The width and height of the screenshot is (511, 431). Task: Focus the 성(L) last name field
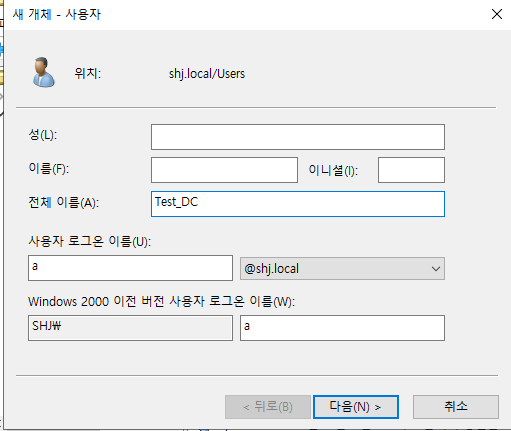298,137
